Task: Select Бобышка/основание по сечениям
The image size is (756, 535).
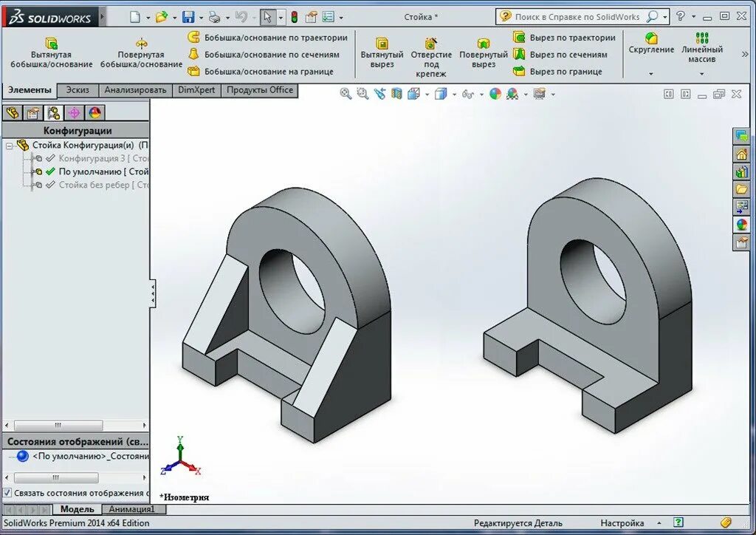Action: 264,55
